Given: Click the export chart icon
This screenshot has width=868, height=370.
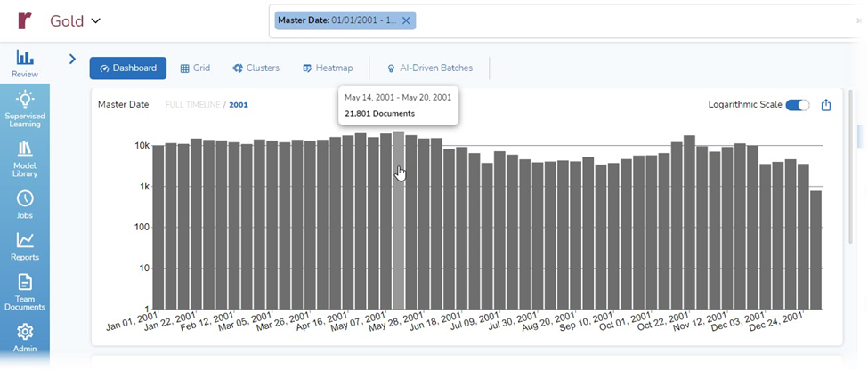Looking at the screenshot, I should tap(826, 105).
